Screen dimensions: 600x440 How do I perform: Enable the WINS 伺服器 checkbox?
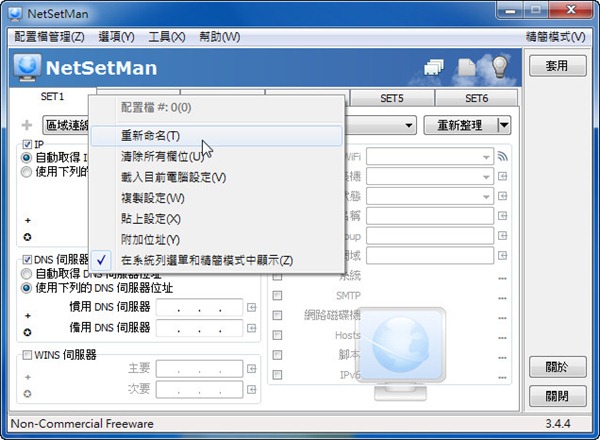(27, 355)
